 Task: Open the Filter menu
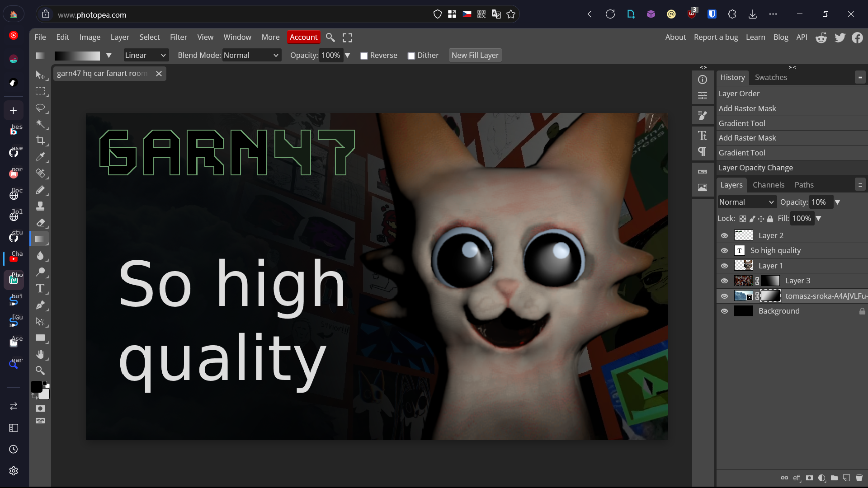(x=179, y=37)
